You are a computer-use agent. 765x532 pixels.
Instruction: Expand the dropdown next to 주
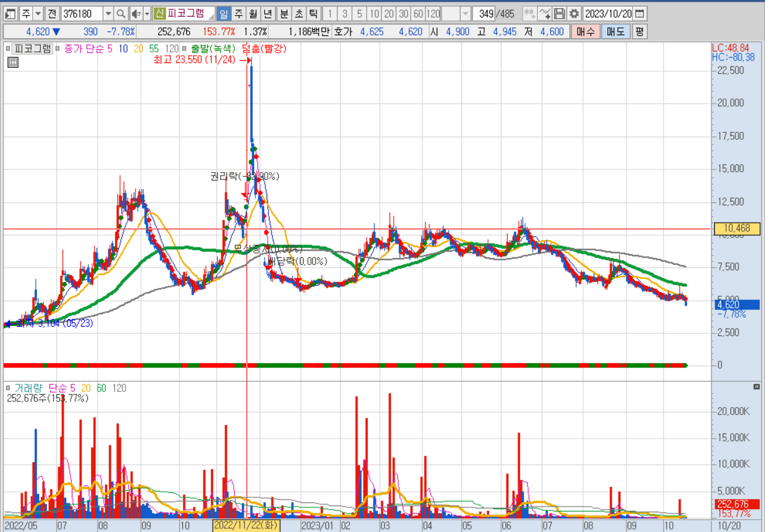point(38,14)
